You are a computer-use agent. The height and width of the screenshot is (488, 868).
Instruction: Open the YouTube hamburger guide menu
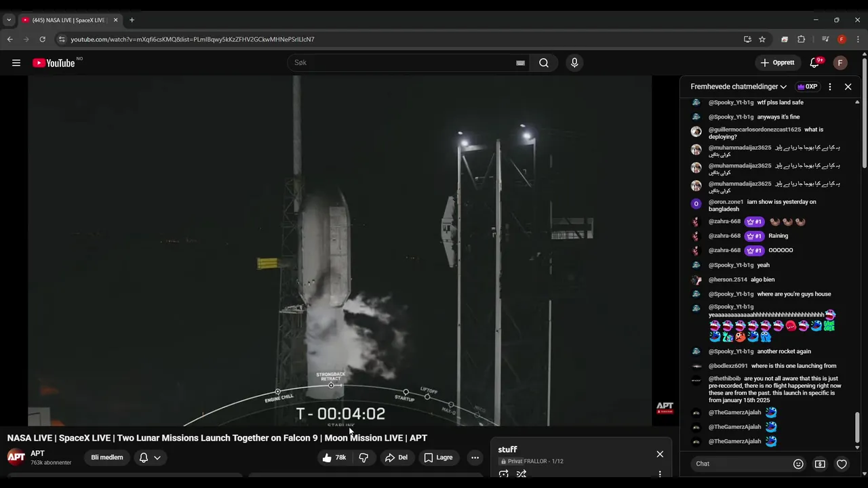point(16,63)
